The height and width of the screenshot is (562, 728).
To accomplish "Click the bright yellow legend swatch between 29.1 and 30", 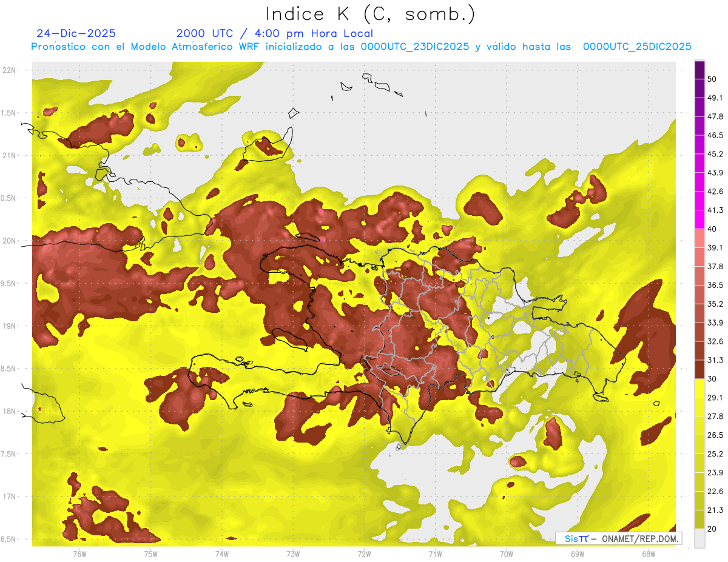I will click(699, 388).
